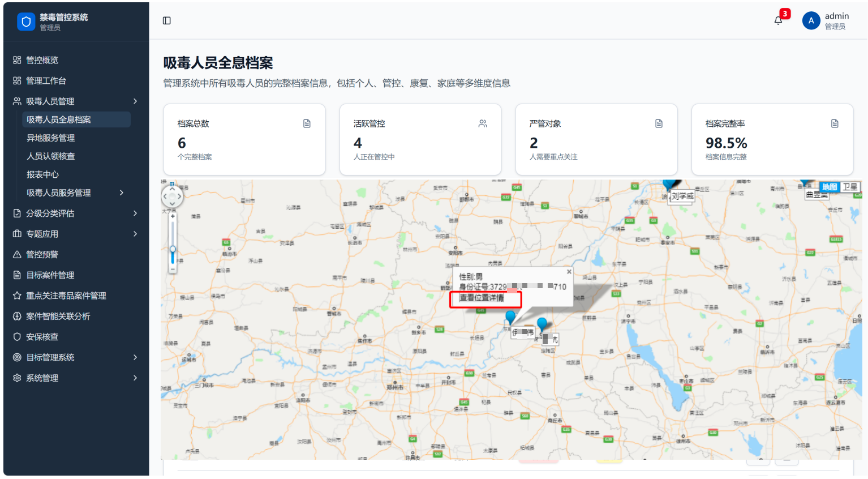Click the shield icon of 安保核查
The width and height of the screenshot is (868, 479).
click(17, 337)
